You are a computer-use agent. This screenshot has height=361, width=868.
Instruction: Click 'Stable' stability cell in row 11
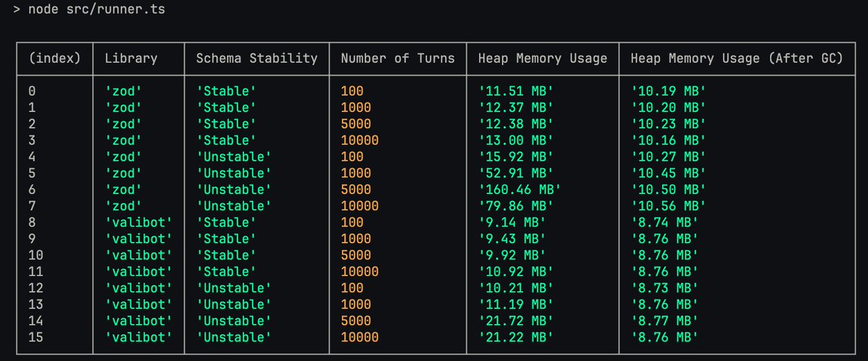(226, 271)
